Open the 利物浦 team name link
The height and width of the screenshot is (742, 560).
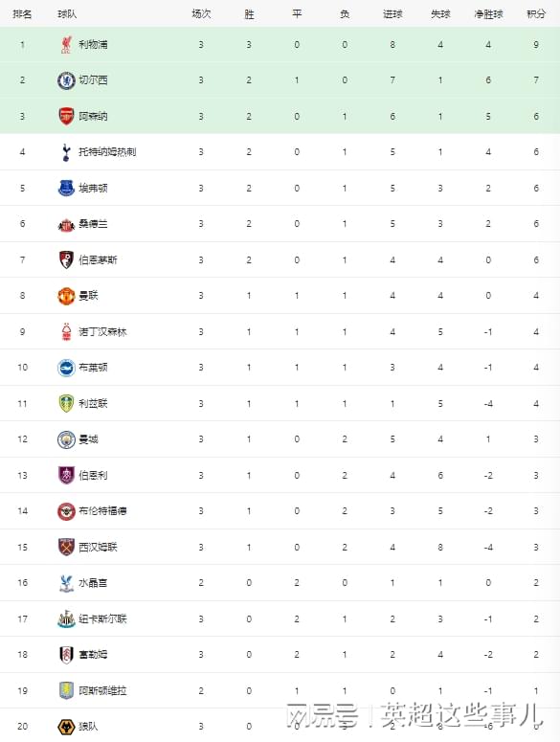(93, 44)
